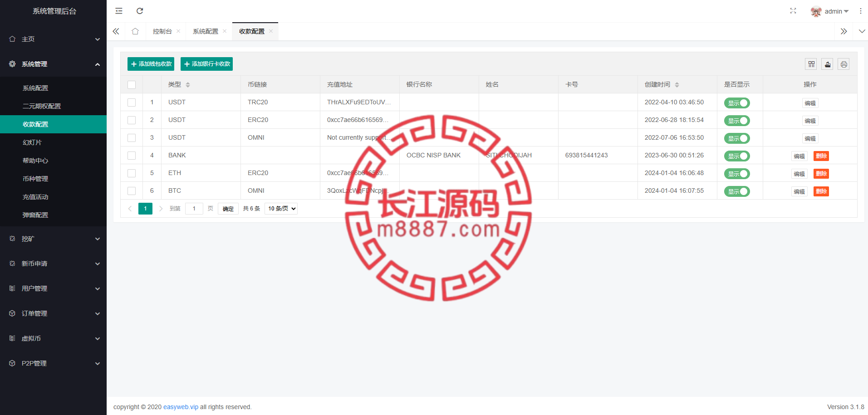Toggle 显示 switch for USDT TRC20 row
The width and height of the screenshot is (868, 415).
click(737, 103)
